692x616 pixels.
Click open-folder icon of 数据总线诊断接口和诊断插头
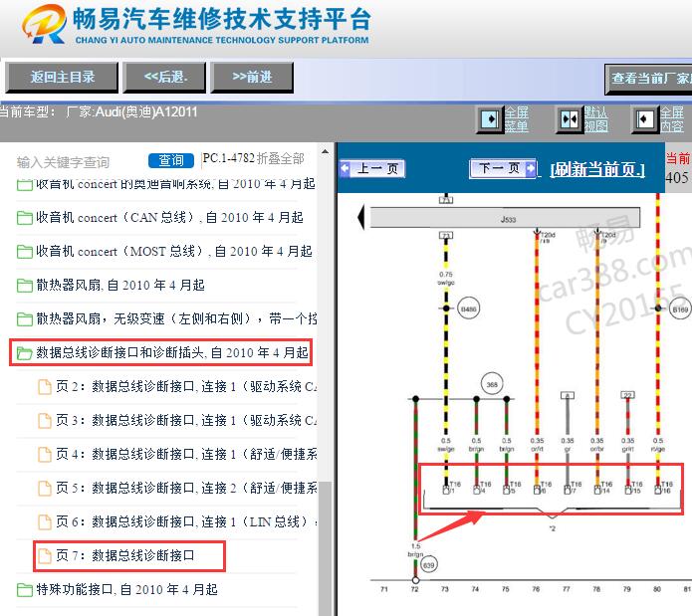pos(24,353)
